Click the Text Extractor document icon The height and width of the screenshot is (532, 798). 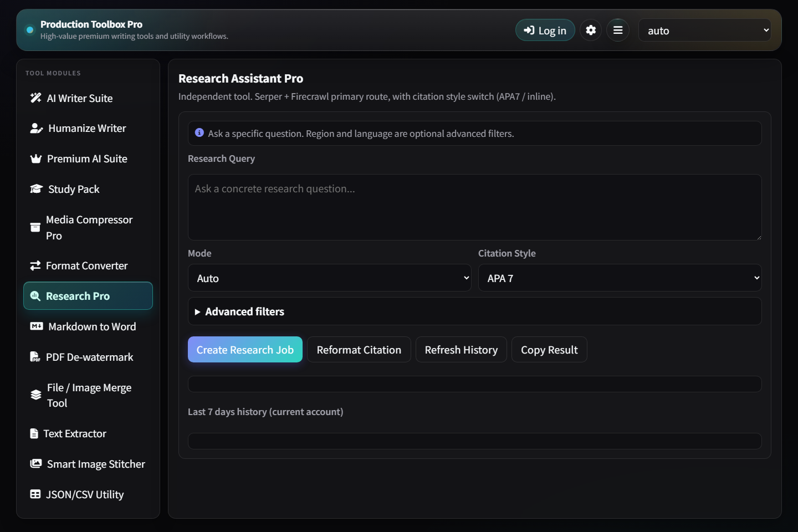pyautogui.click(x=34, y=433)
